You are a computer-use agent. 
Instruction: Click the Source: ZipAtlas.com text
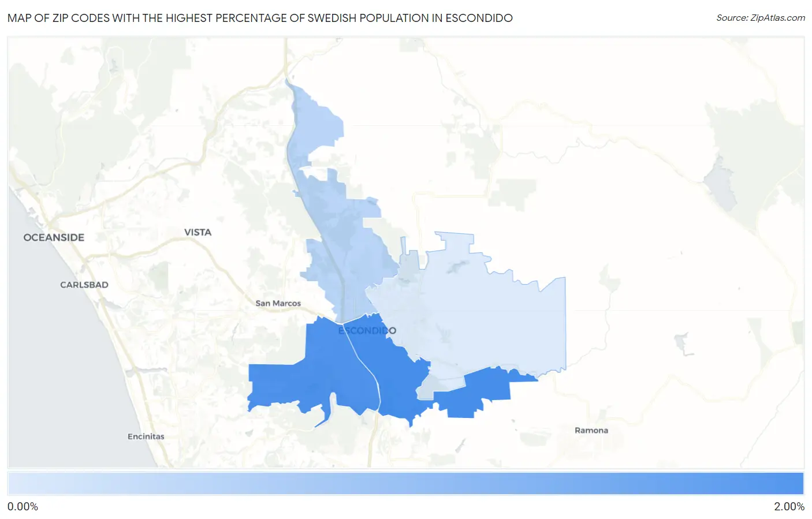tap(761, 18)
